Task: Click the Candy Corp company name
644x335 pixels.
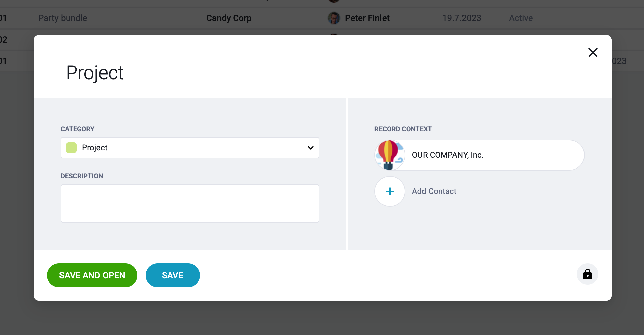Action: (x=229, y=18)
